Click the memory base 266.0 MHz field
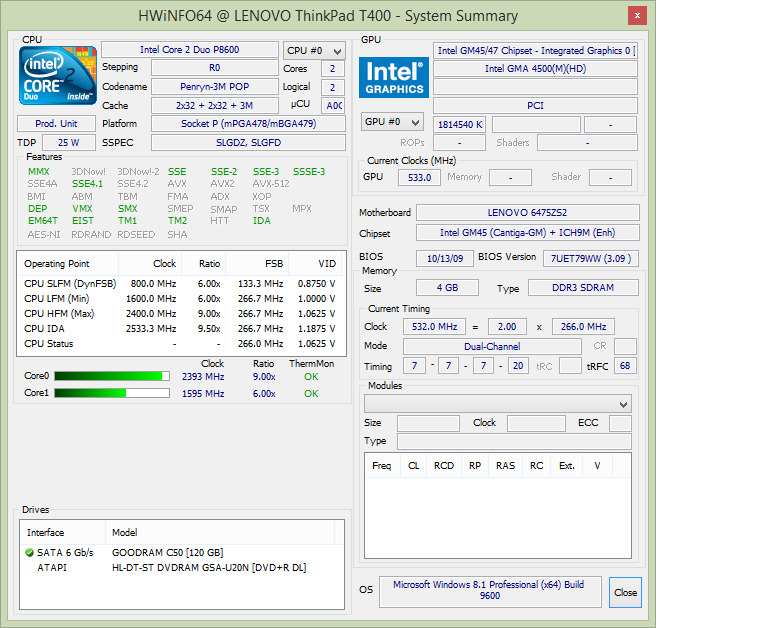Image resolution: width=768 pixels, height=628 pixels. click(583, 326)
